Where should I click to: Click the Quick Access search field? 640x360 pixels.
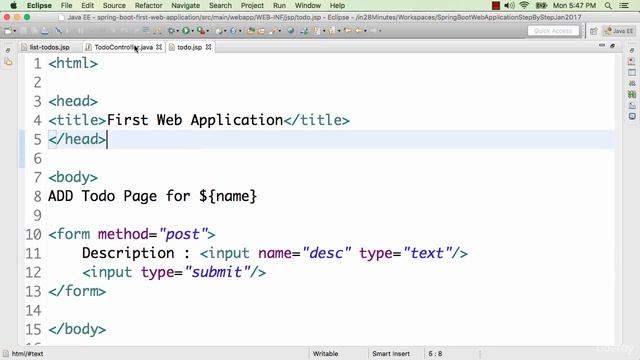(553, 31)
